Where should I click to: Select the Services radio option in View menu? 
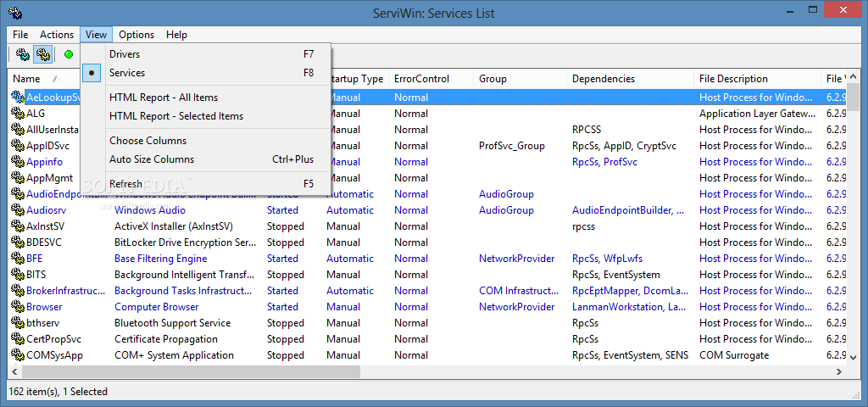pos(92,73)
